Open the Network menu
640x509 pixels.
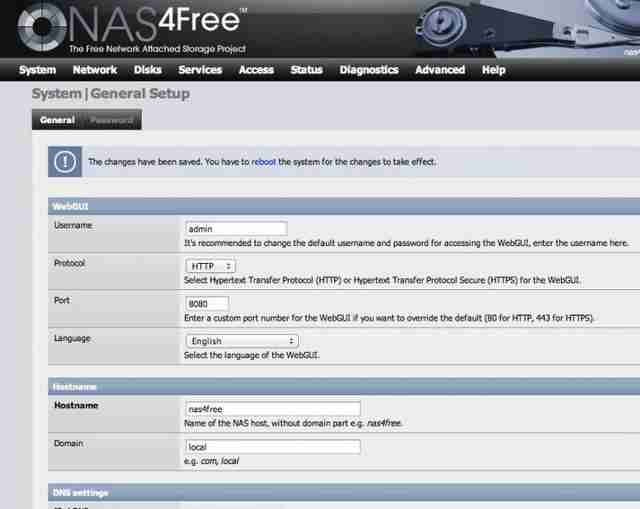coord(95,70)
